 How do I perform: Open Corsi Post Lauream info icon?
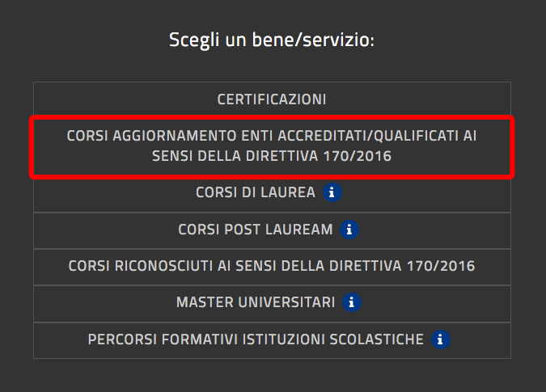(x=349, y=230)
